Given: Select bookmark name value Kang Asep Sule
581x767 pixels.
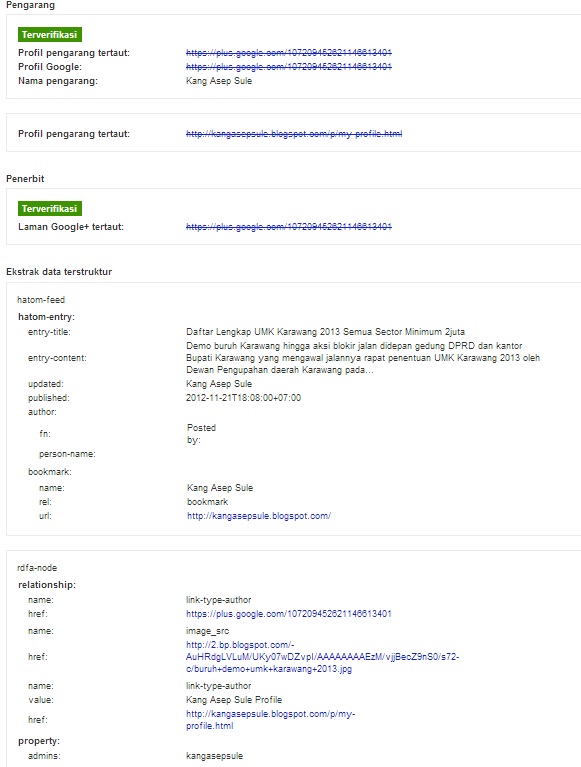Looking at the screenshot, I should [x=220, y=488].
